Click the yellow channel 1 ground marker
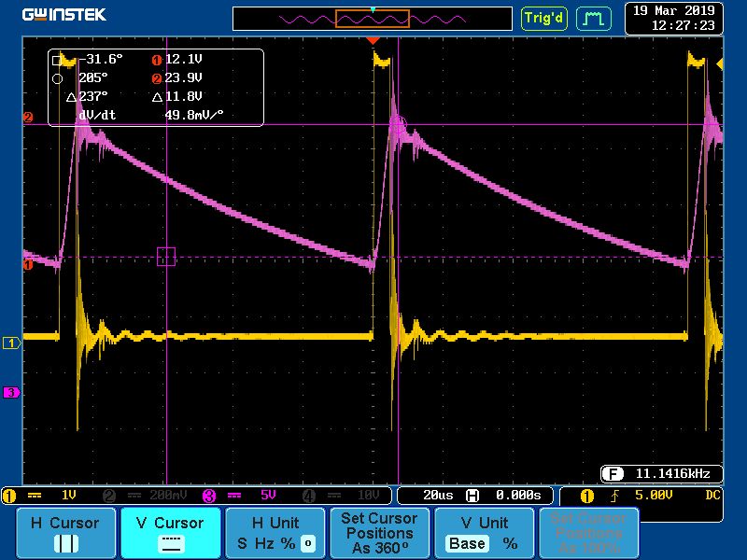Image resolution: width=747 pixels, height=560 pixels. click(x=11, y=343)
